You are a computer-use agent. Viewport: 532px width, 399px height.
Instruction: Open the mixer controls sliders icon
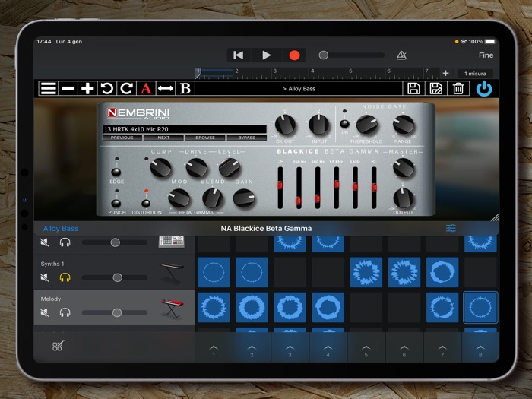pos(451,228)
